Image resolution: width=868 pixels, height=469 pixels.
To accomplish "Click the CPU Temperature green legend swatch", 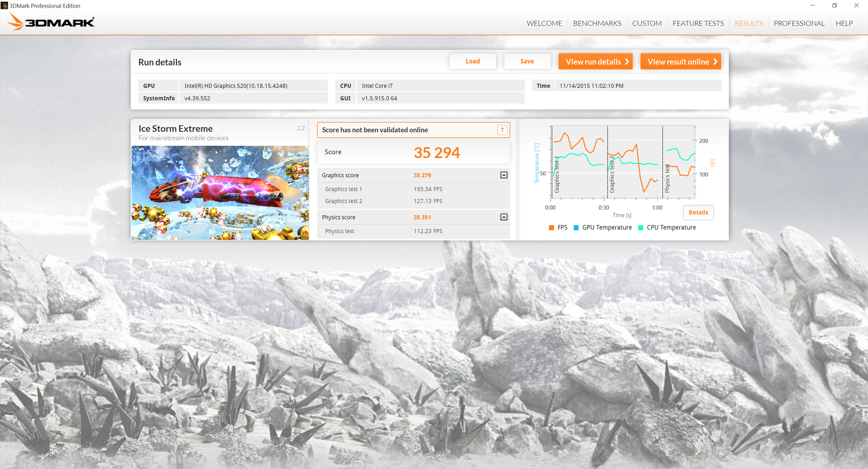I will 641,228.
